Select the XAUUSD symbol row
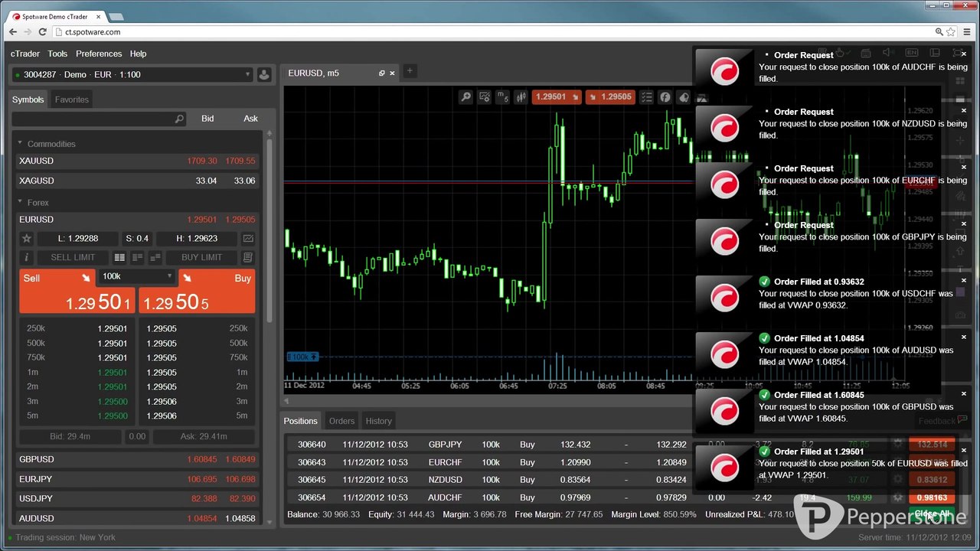 click(137, 161)
